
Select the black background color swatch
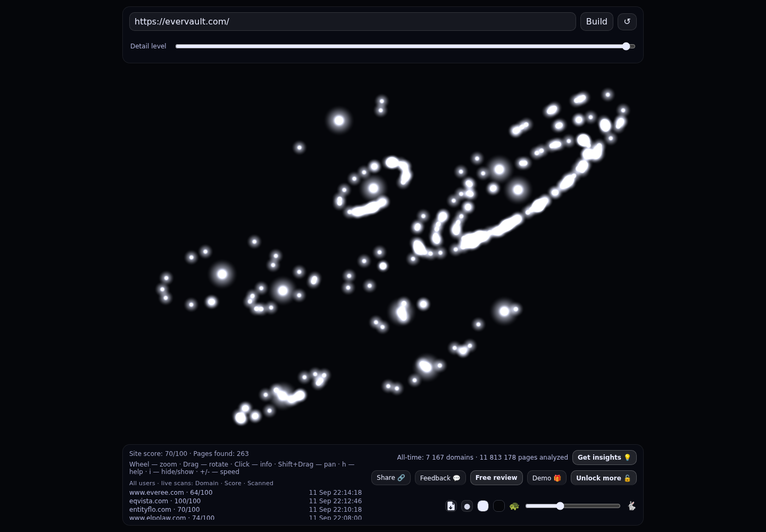499,506
